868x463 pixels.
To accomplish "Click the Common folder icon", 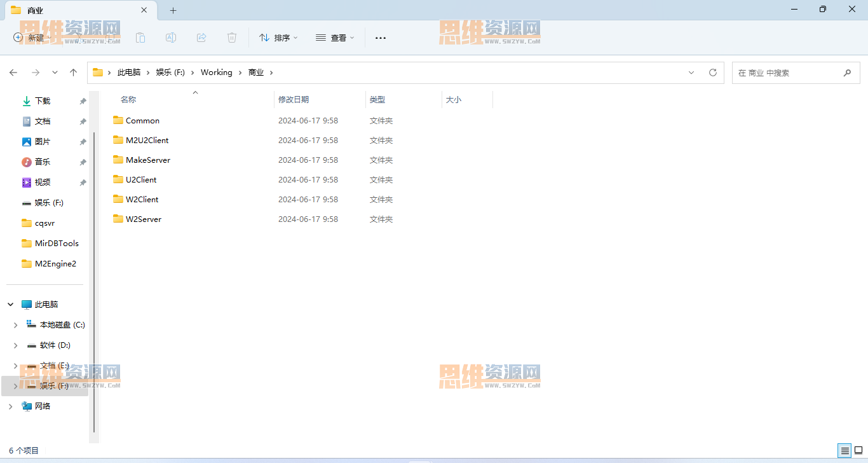I will pos(118,120).
